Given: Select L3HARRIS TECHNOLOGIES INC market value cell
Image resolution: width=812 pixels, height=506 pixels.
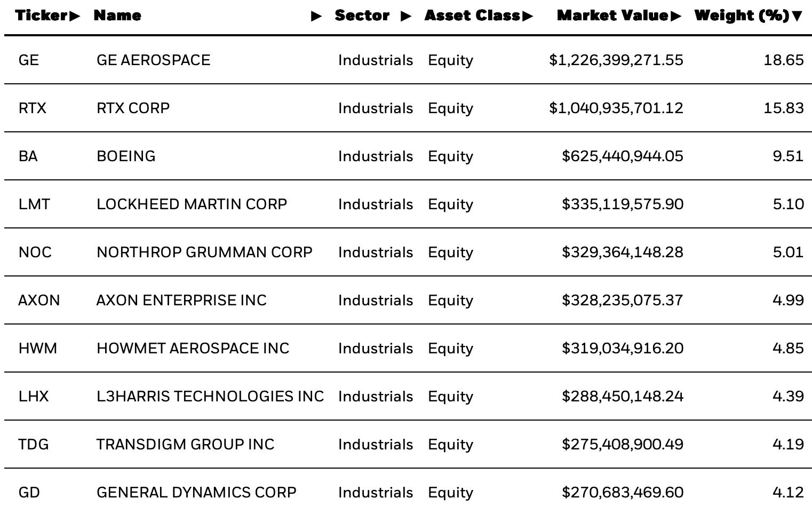Looking at the screenshot, I should [623, 396].
